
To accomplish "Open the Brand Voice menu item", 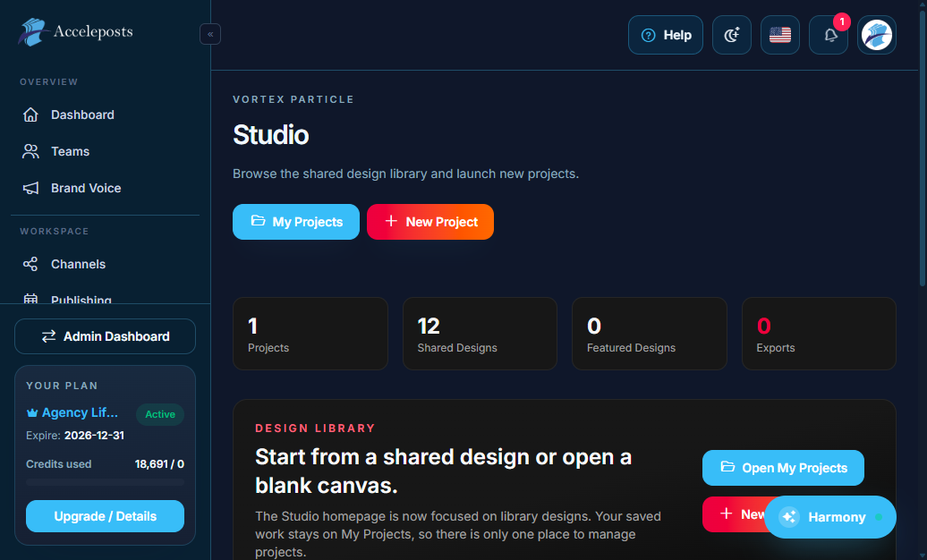I will pyautogui.click(x=106, y=188).
